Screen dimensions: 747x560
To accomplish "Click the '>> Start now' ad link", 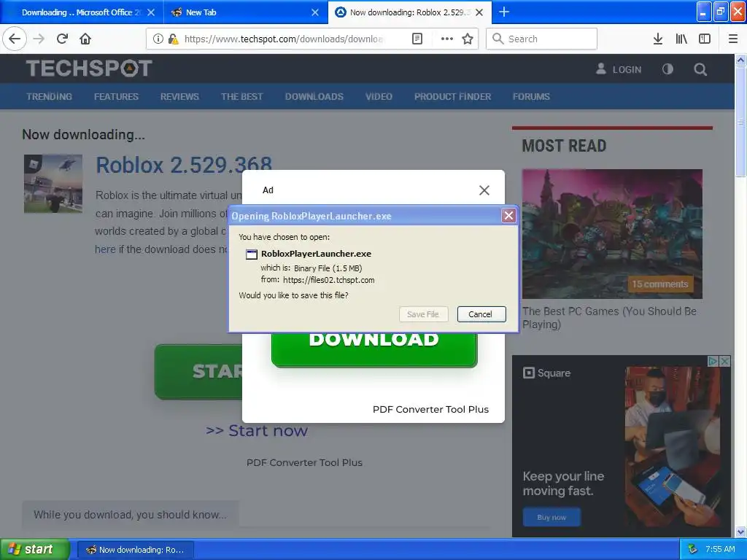I will click(x=257, y=431).
